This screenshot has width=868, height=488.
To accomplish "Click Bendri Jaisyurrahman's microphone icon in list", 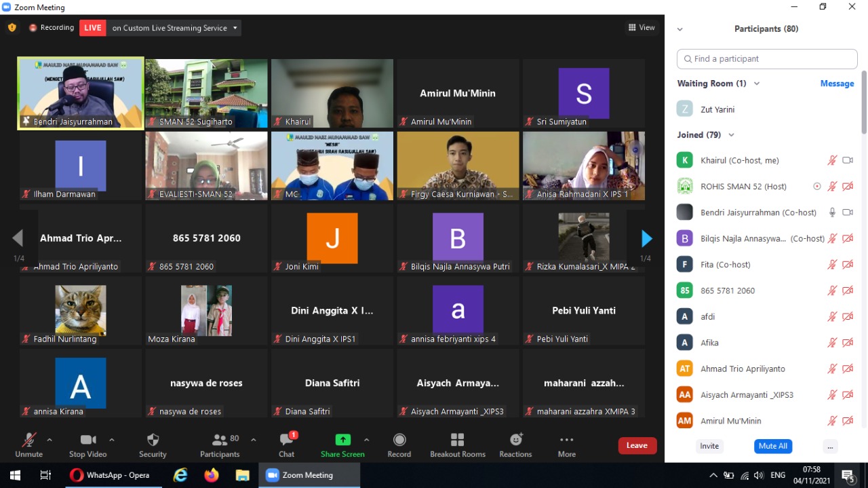I will [832, 212].
